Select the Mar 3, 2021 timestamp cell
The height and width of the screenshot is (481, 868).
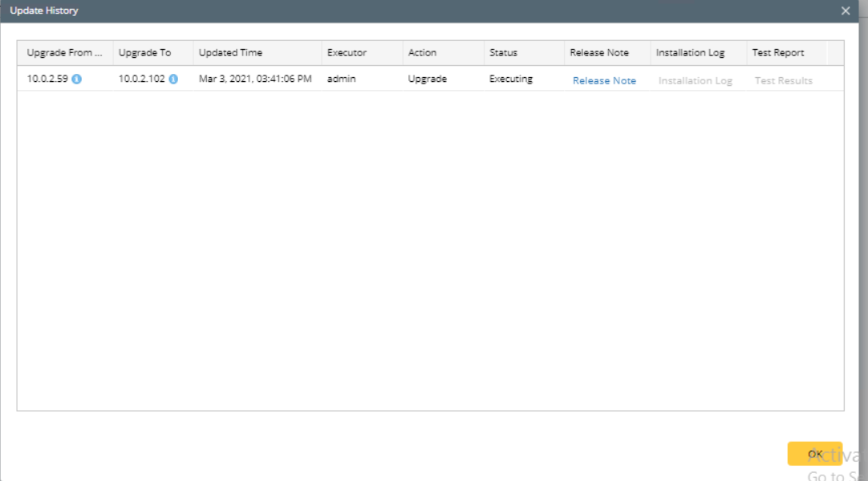coord(255,79)
